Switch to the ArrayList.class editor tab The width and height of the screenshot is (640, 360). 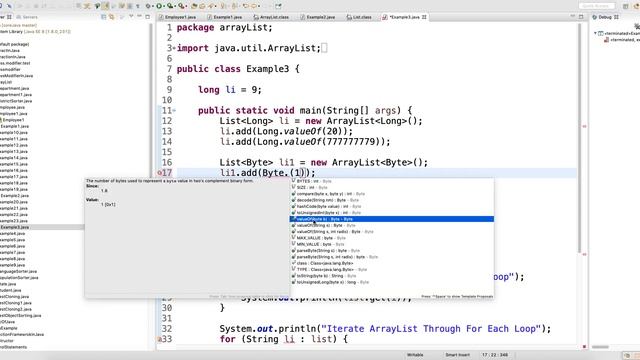coord(271,17)
